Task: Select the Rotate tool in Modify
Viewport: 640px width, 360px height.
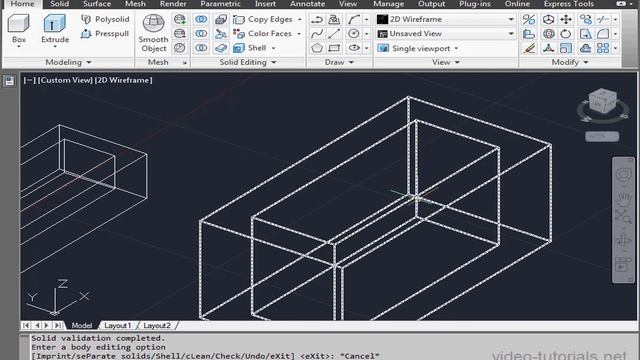Action: click(566, 33)
